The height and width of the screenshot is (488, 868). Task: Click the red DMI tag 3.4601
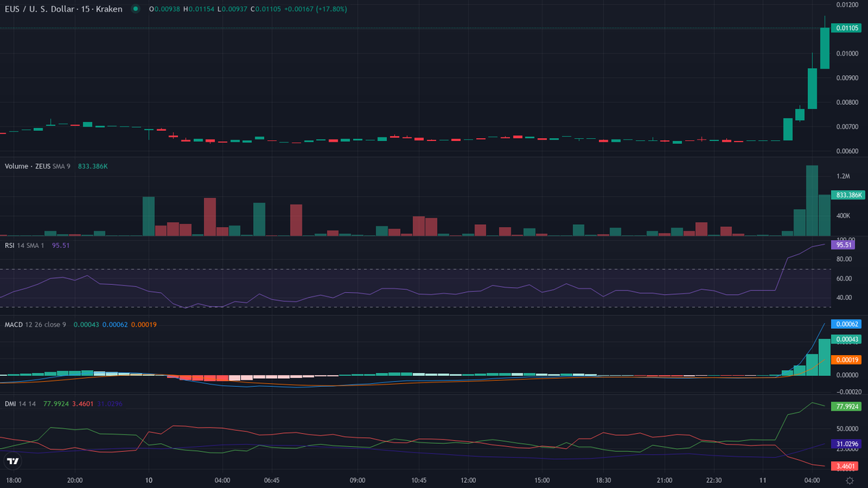tap(845, 466)
